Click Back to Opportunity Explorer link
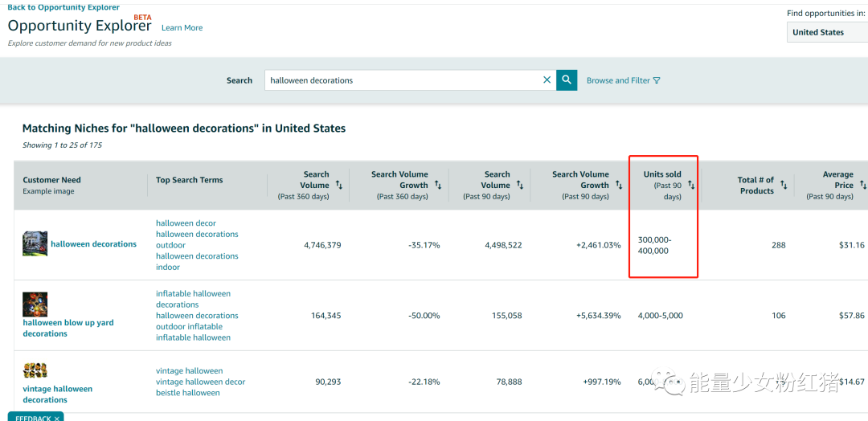Image resolution: width=868 pixels, height=421 pixels. pos(63,7)
